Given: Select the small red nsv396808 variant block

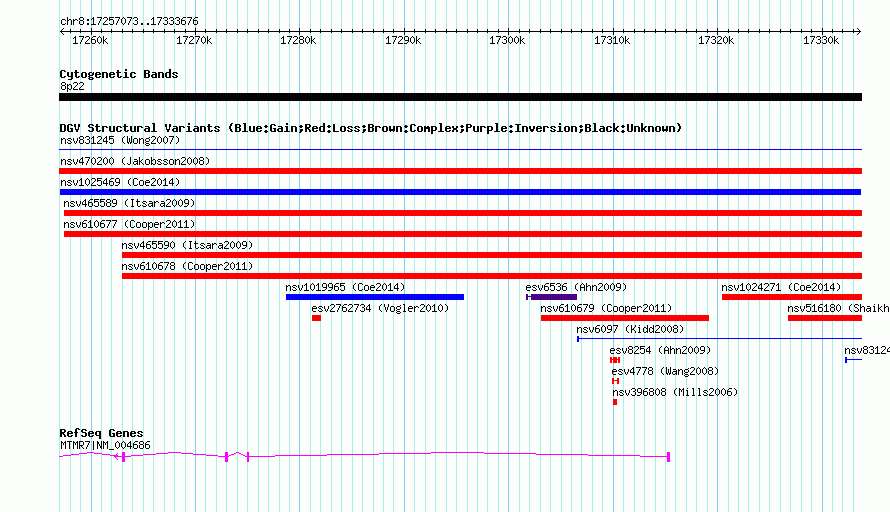Looking at the screenshot, I should [x=615, y=402].
